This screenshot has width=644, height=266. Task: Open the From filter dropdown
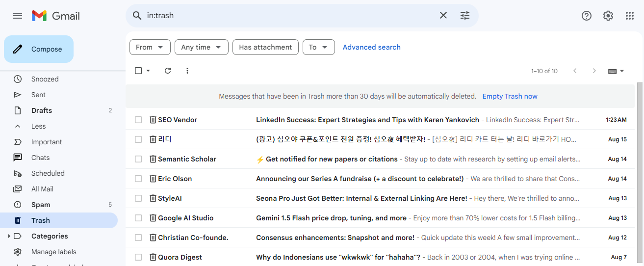(x=150, y=47)
